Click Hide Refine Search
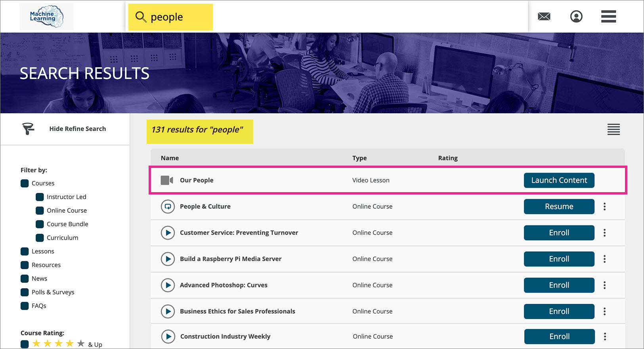 tap(78, 129)
